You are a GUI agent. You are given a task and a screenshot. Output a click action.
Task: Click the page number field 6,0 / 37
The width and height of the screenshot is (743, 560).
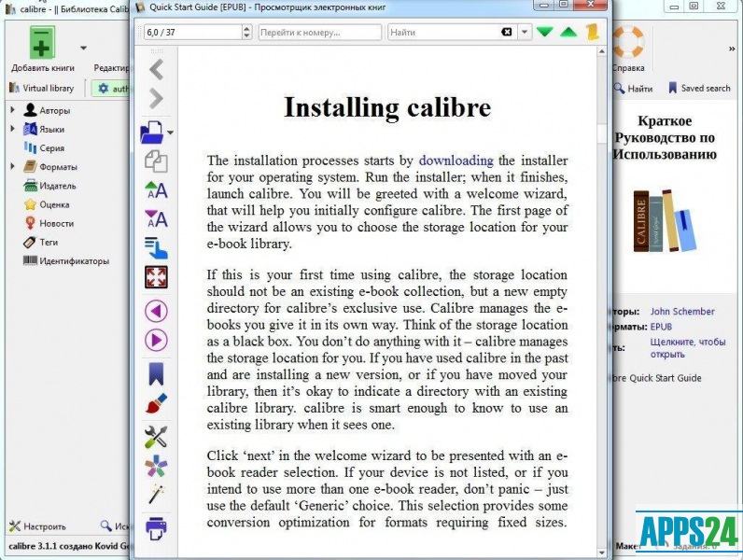pyautogui.click(x=193, y=33)
